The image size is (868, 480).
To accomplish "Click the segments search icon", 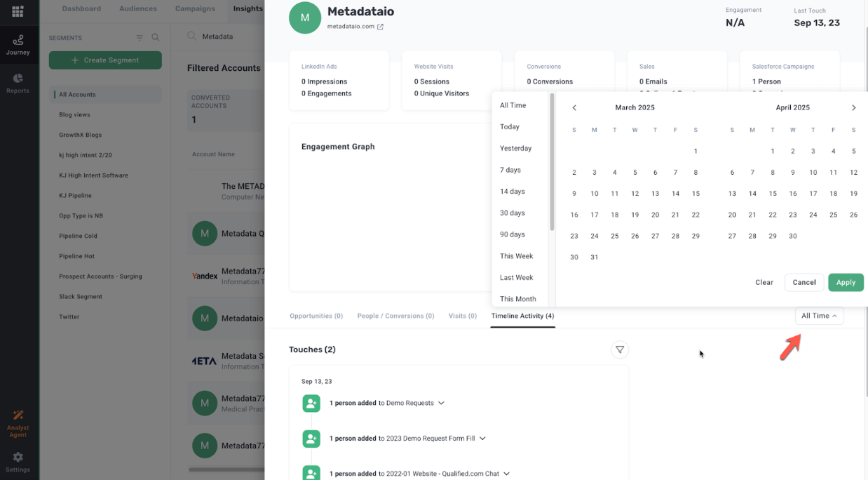I will (156, 37).
